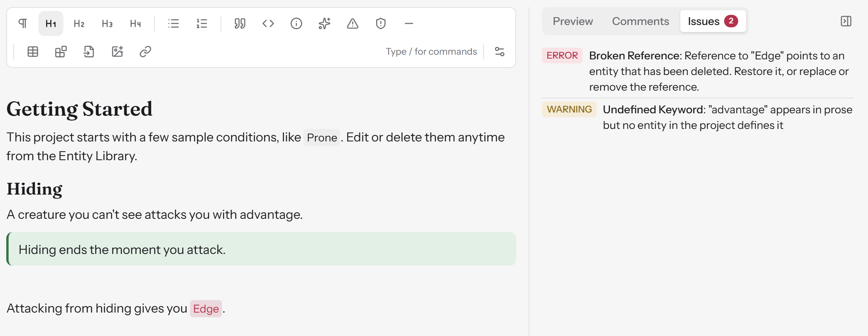Focus the 'Type / for commands' field

[431, 52]
